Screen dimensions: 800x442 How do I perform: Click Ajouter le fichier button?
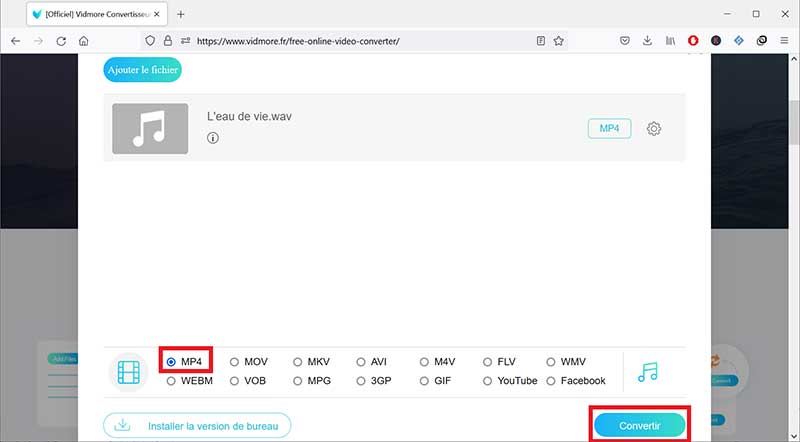pos(142,70)
